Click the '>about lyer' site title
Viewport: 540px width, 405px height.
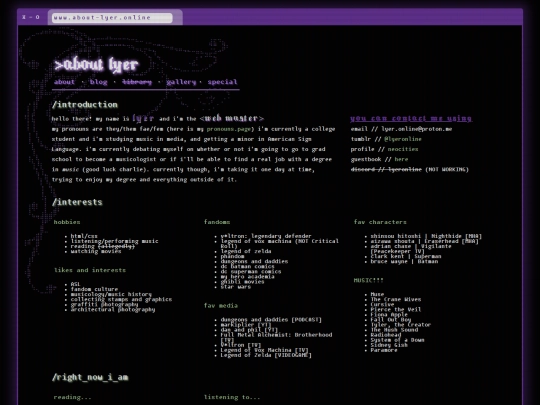click(x=96, y=64)
